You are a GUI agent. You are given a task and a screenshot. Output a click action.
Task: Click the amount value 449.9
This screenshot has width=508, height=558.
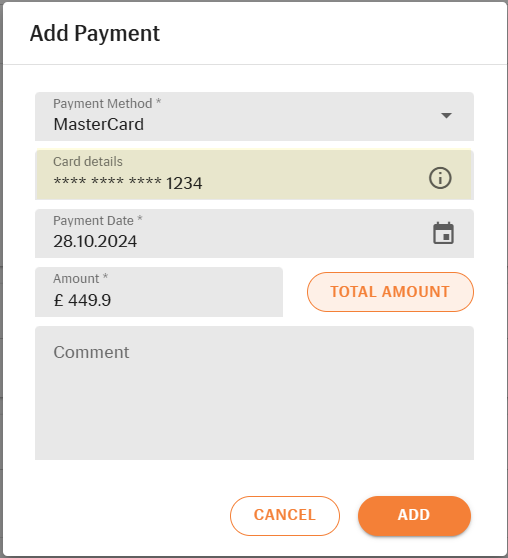[x=89, y=300]
